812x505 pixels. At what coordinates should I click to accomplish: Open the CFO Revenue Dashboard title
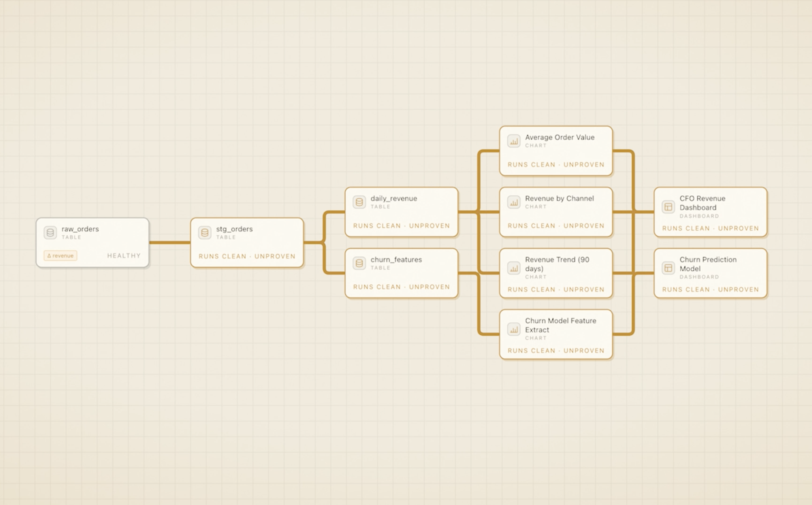coord(702,203)
